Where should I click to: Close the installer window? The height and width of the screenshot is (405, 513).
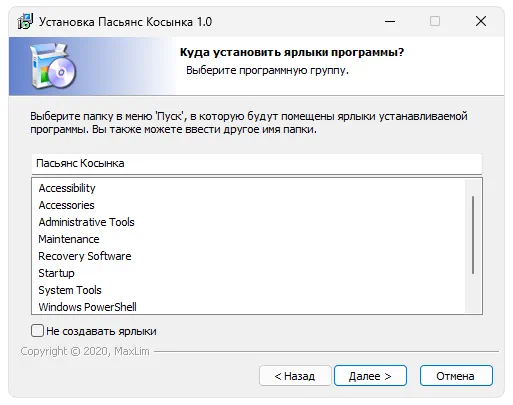tap(481, 22)
